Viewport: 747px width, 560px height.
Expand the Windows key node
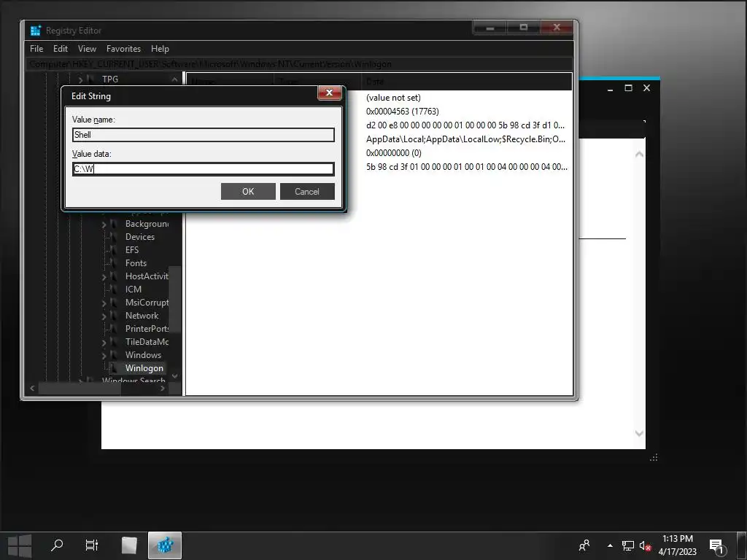tap(104, 355)
